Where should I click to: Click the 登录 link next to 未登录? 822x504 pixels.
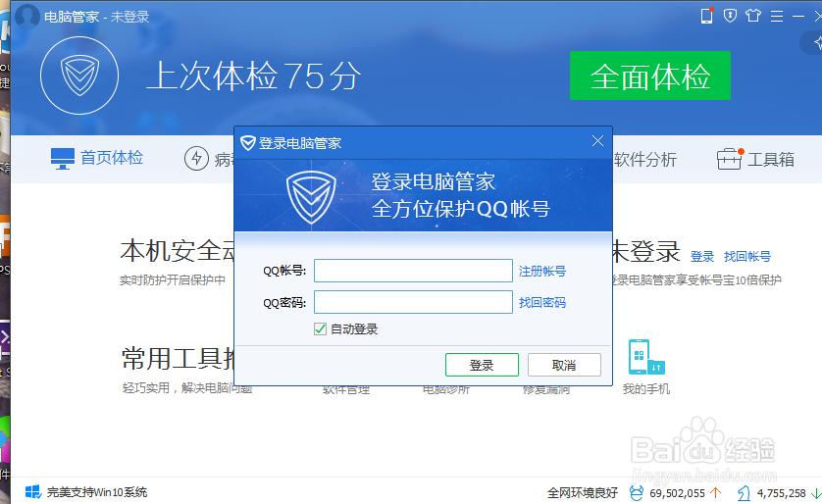[x=702, y=257]
